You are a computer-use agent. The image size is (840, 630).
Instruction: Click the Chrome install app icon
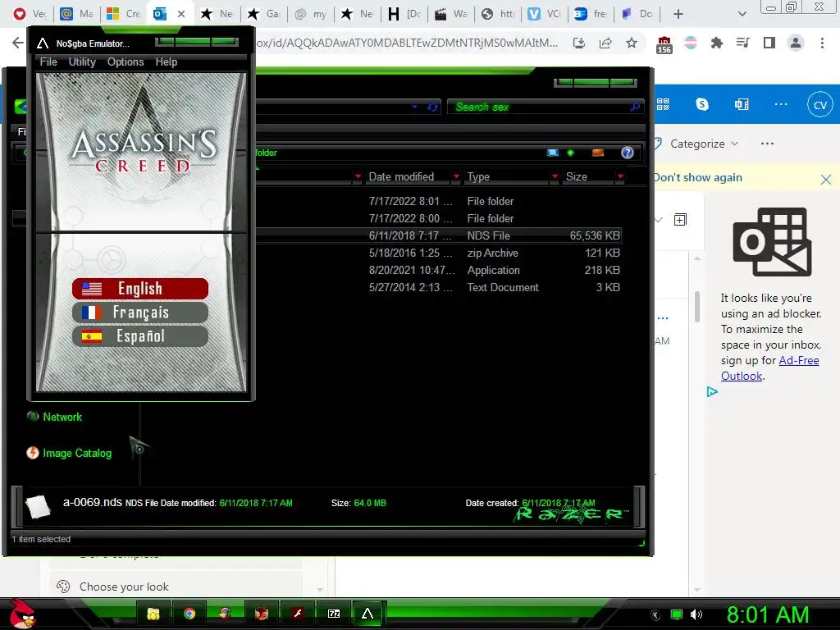tap(579, 43)
